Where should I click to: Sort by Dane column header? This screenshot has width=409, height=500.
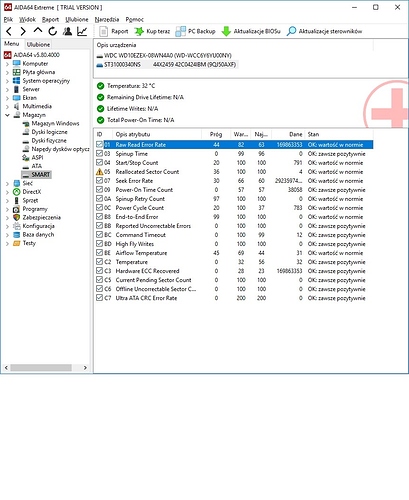pyautogui.click(x=288, y=134)
